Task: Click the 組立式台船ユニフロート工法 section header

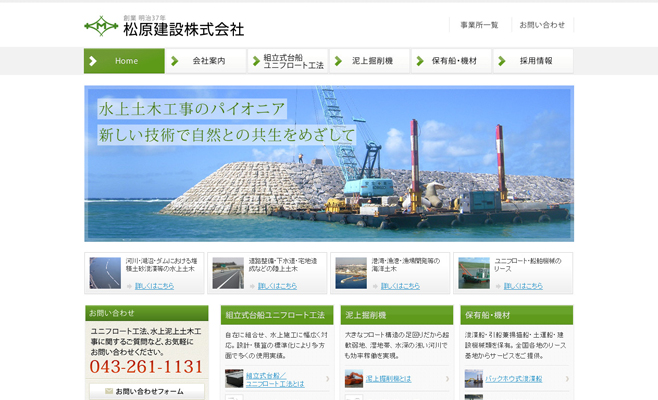Action: [277, 315]
